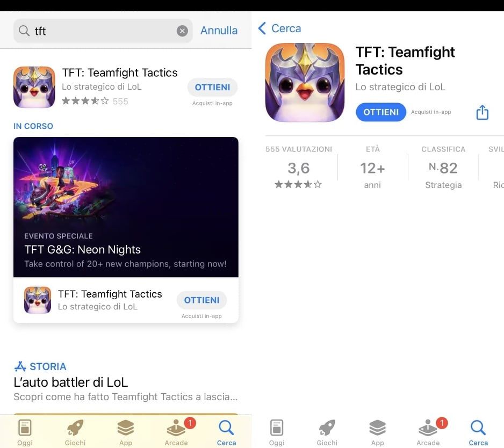This screenshot has width=504, height=448.
Task: Tap OTTIENI on the top search result
Action: tap(212, 87)
